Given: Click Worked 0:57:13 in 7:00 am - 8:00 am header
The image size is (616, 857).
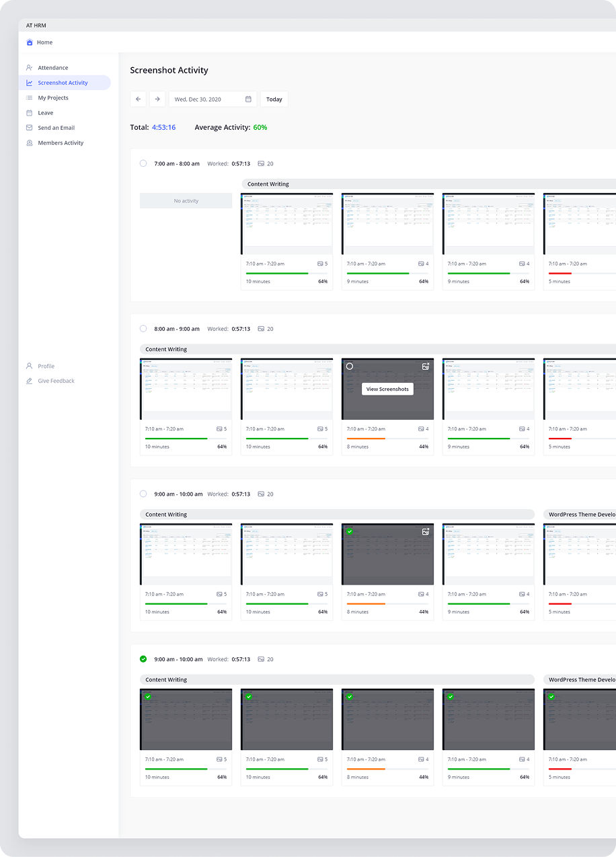Looking at the screenshot, I should click(x=229, y=163).
